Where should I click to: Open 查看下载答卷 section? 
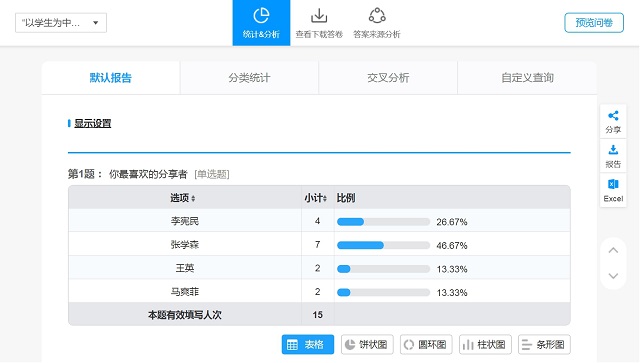click(x=319, y=23)
